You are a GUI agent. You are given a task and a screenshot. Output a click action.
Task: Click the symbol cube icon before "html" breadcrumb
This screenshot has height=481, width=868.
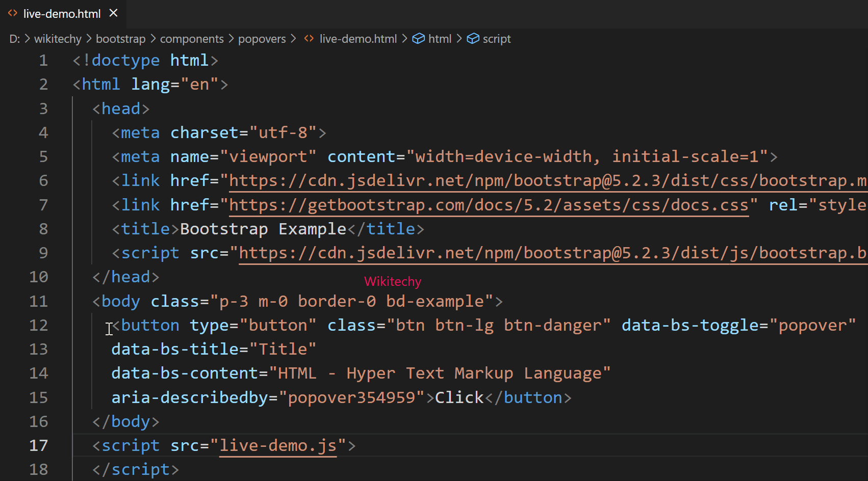[x=418, y=38]
